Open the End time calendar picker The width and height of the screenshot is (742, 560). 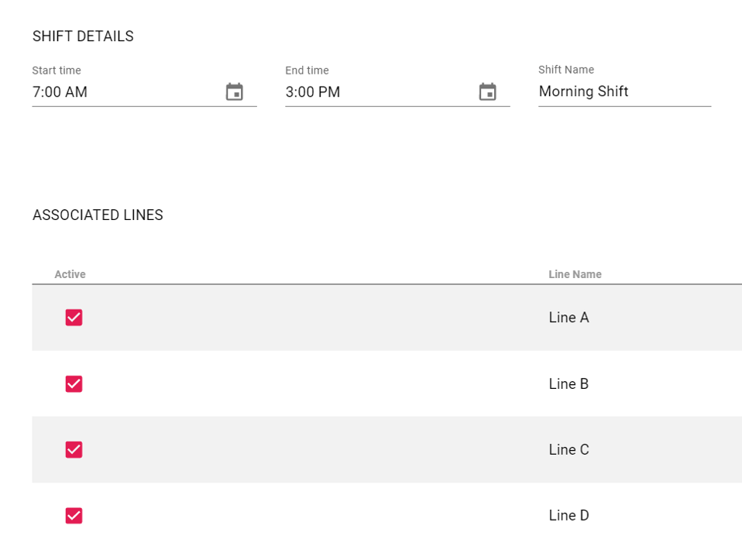pyautogui.click(x=487, y=92)
